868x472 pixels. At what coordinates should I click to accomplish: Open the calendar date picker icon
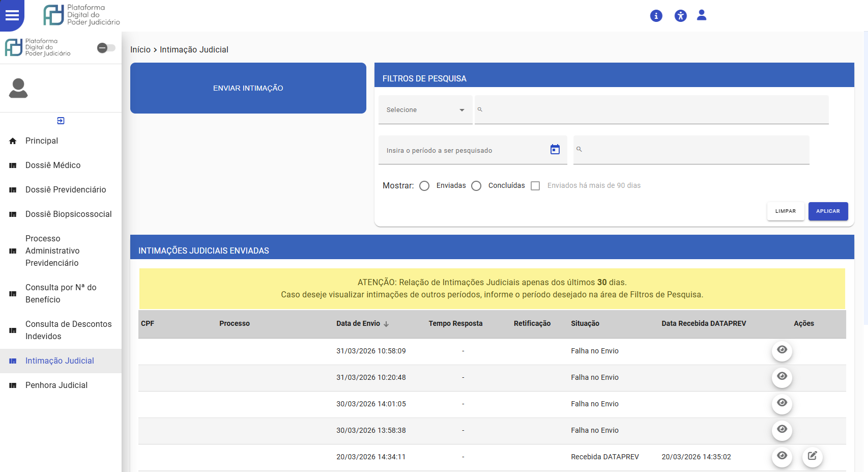tap(555, 149)
